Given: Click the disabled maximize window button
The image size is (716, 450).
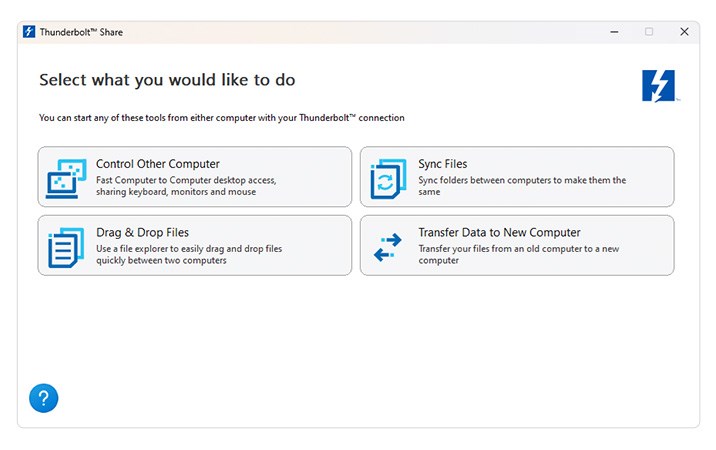Looking at the screenshot, I should coord(649,32).
